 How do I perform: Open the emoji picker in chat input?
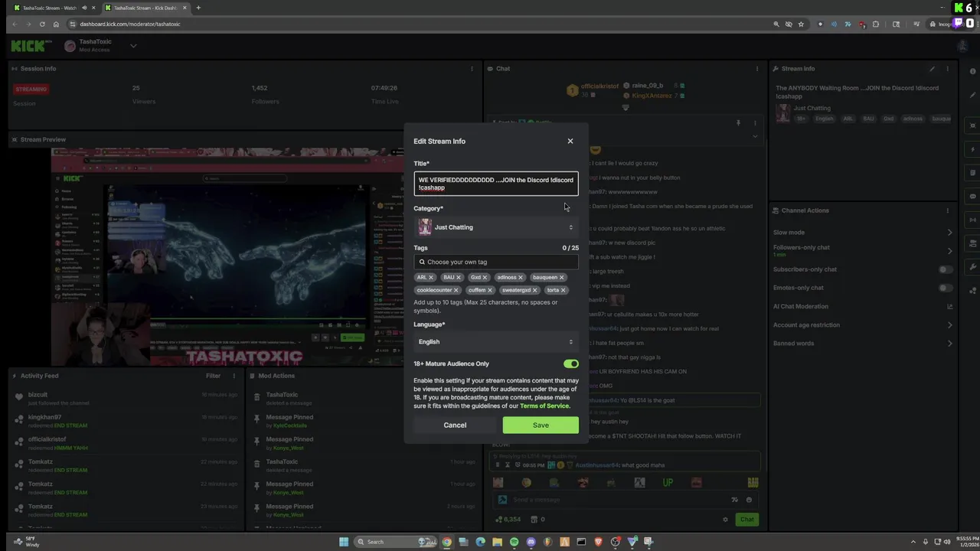click(x=749, y=500)
